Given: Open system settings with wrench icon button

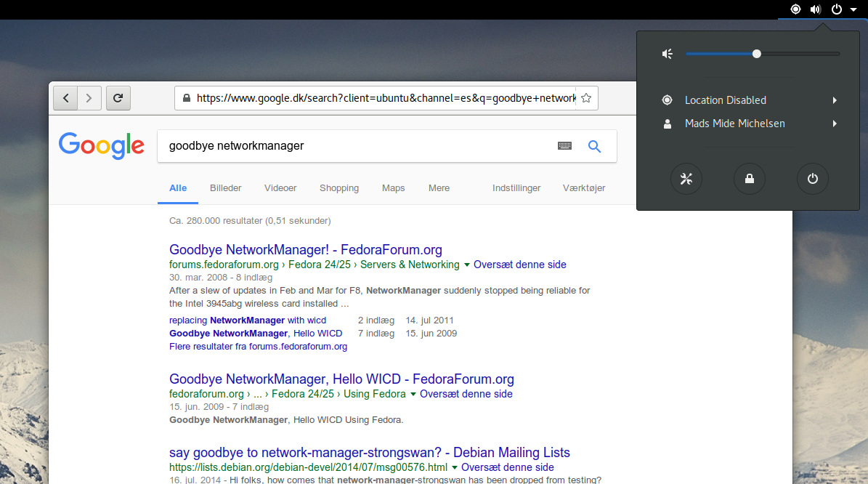Looking at the screenshot, I should point(686,179).
